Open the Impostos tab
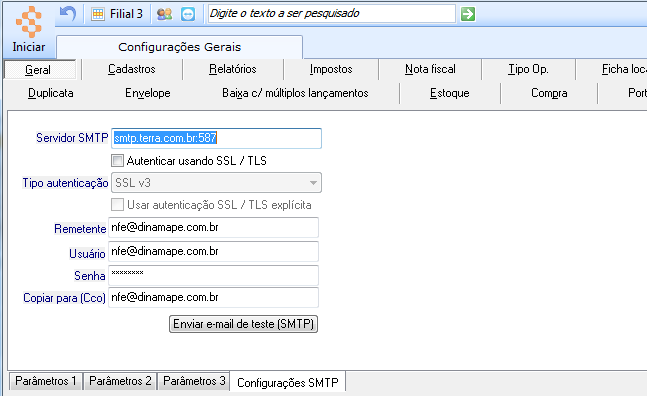The height and width of the screenshot is (396, 647). coord(331,69)
